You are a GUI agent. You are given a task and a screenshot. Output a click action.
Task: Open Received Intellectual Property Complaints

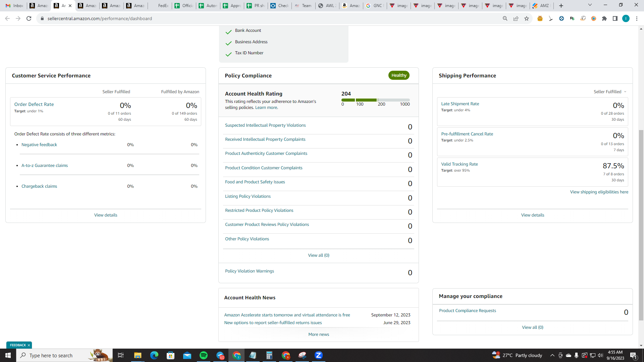265,139
